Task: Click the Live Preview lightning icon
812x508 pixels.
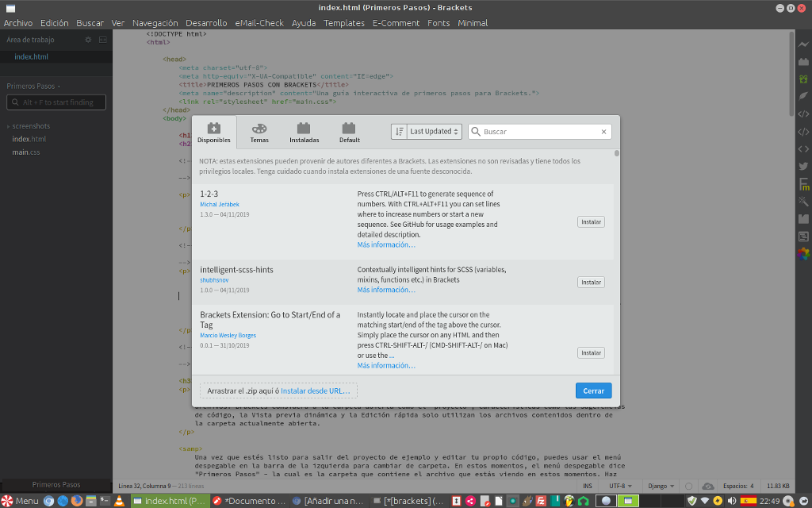Action: (803, 44)
